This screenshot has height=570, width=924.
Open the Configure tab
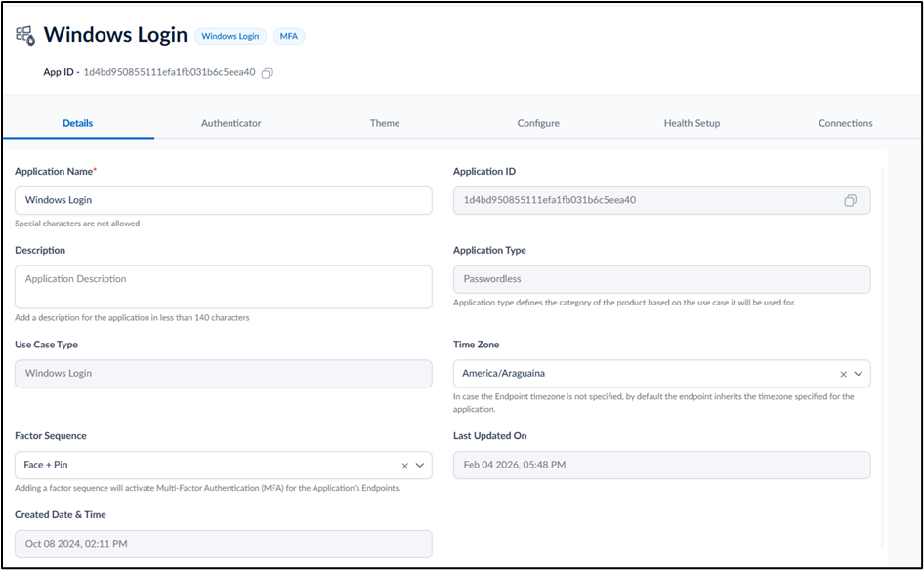coord(538,123)
